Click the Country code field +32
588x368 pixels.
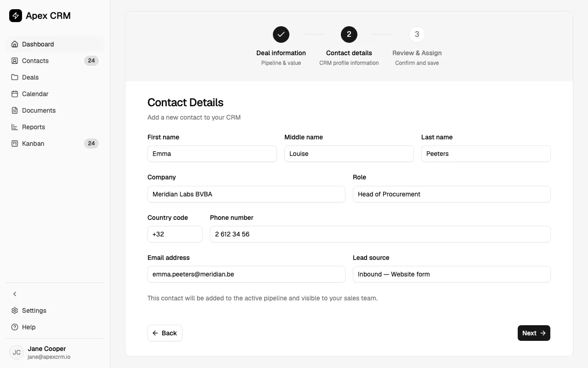(x=175, y=234)
